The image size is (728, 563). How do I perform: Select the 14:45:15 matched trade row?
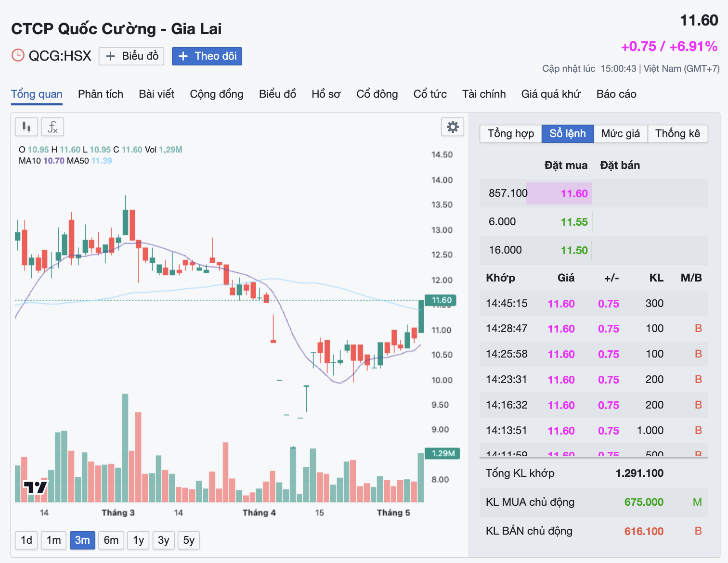(594, 304)
